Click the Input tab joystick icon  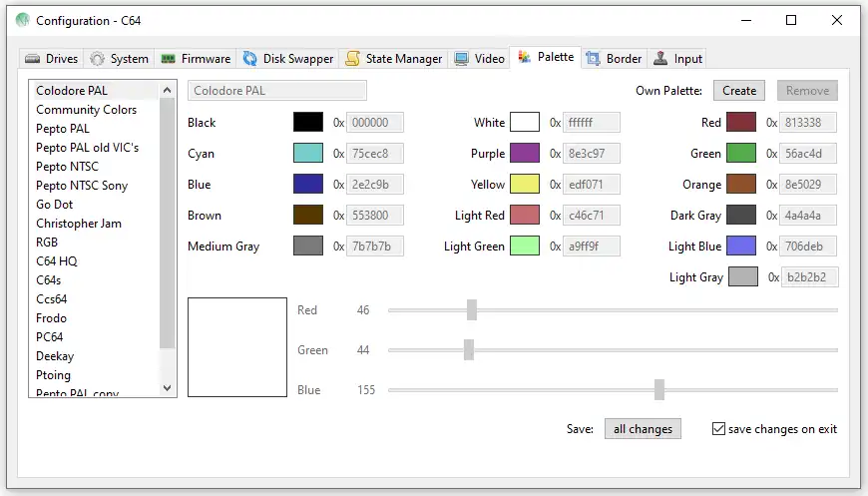(x=660, y=58)
